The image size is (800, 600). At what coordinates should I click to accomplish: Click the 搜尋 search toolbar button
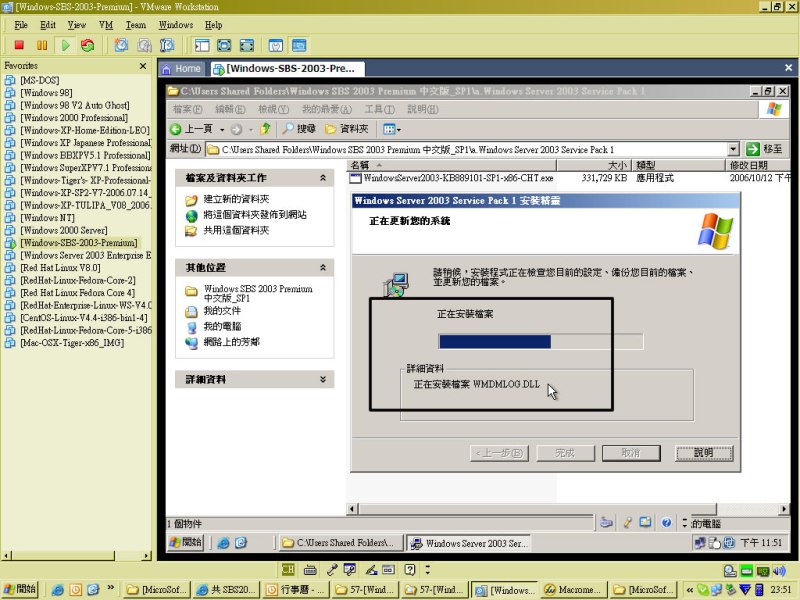tap(299, 129)
